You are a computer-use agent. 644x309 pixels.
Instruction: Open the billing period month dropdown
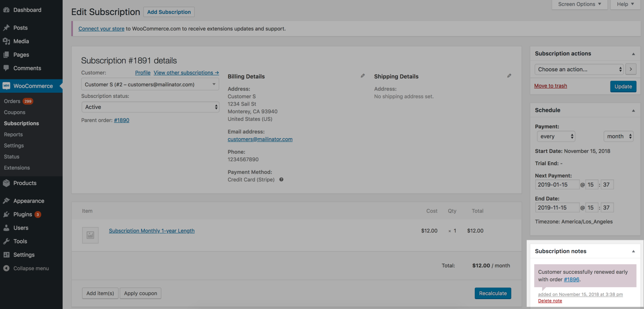pos(618,136)
